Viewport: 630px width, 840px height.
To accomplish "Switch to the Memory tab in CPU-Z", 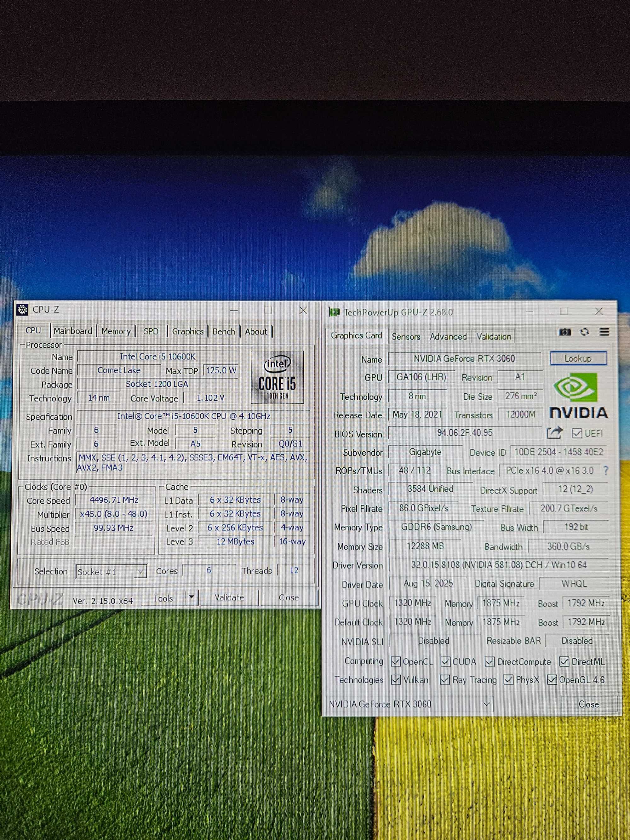I will click(116, 331).
